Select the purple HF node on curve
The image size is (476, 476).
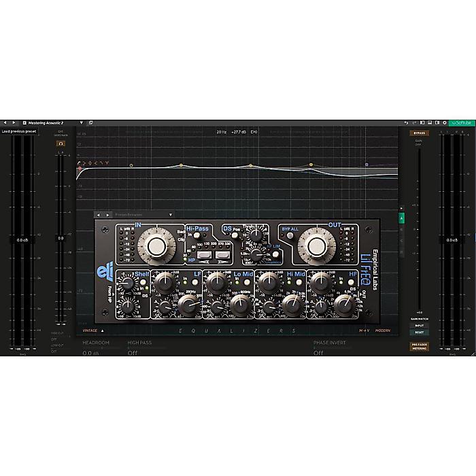point(367,165)
